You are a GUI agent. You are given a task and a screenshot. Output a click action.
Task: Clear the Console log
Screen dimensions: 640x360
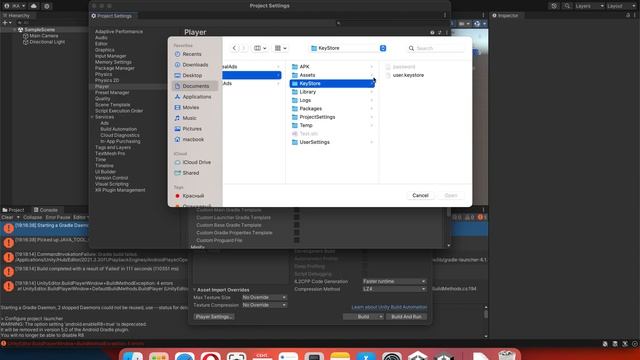pos(7,218)
